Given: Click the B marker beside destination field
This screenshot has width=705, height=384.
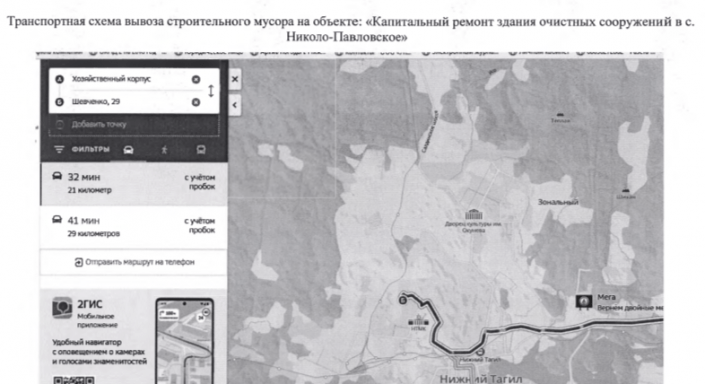Looking at the screenshot, I should click(59, 102).
